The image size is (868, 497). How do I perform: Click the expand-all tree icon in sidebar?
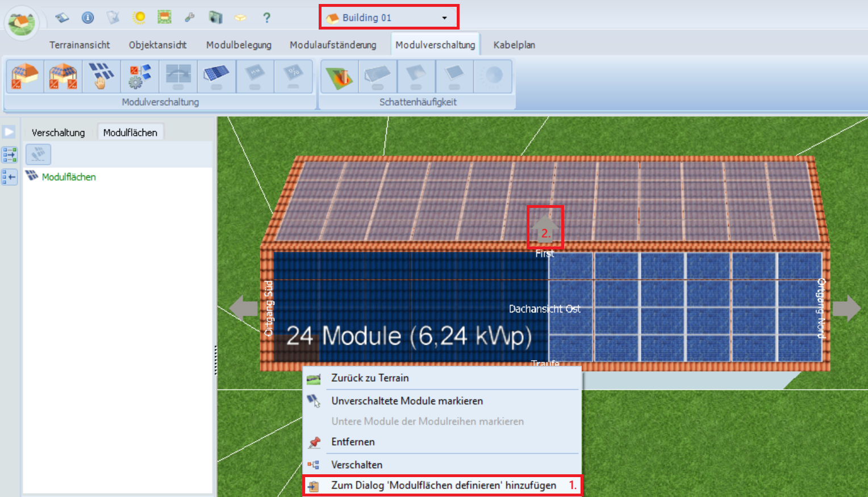(x=10, y=154)
